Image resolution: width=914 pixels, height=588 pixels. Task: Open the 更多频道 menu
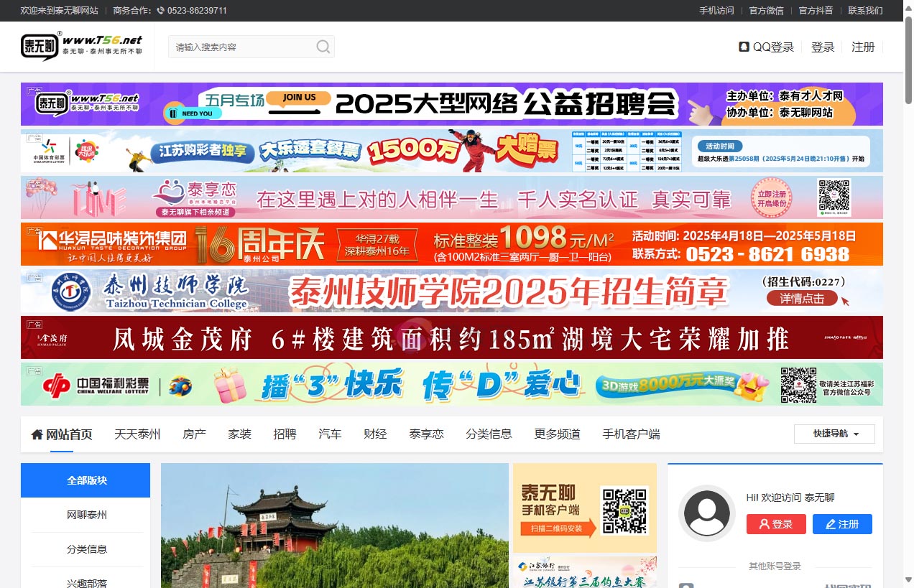557,434
